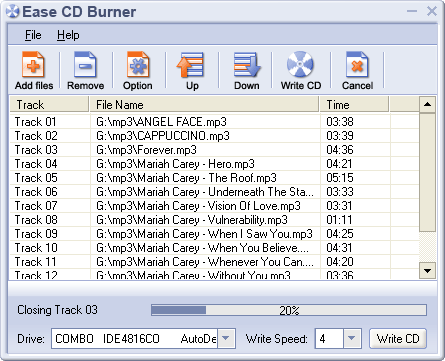Move the track Up with the toolbar icon
The width and height of the screenshot is (445, 361).
click(190, 65)
